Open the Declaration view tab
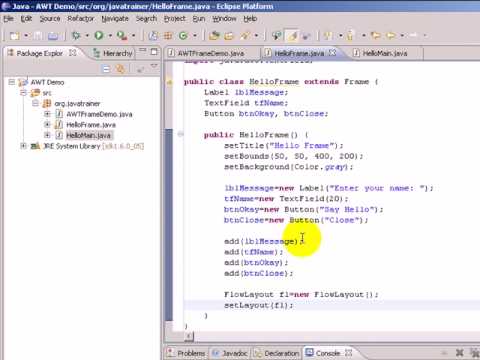 click(277, 353)
